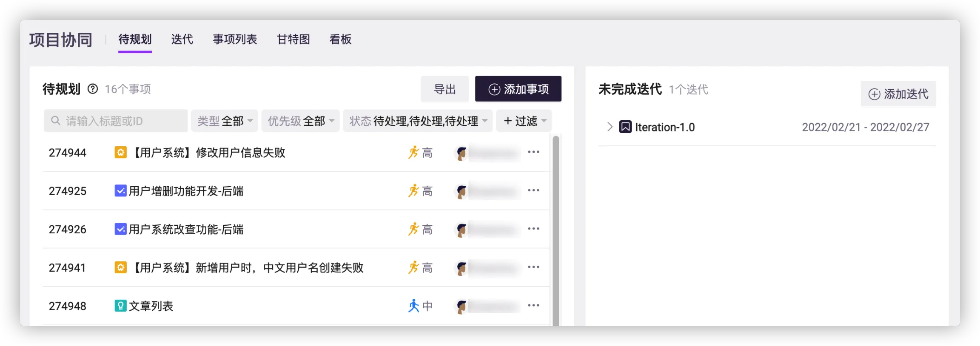This screenshot has width=980, height=346.
Task: Open the more options menu for item 274944
Action: [x=533, y=152]
